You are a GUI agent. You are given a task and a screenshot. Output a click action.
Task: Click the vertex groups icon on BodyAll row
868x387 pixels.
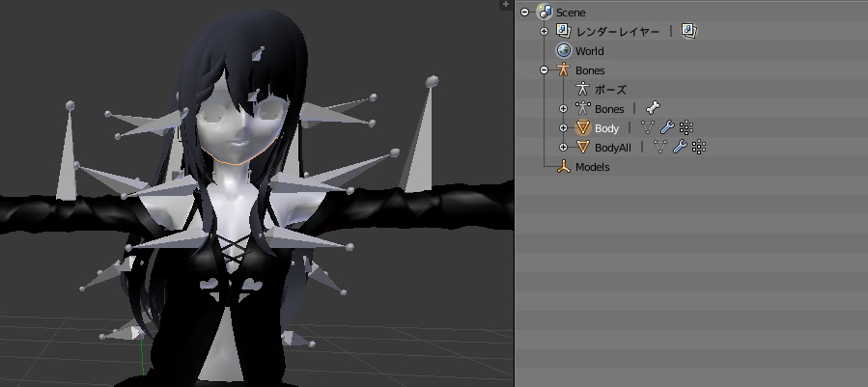699,147
